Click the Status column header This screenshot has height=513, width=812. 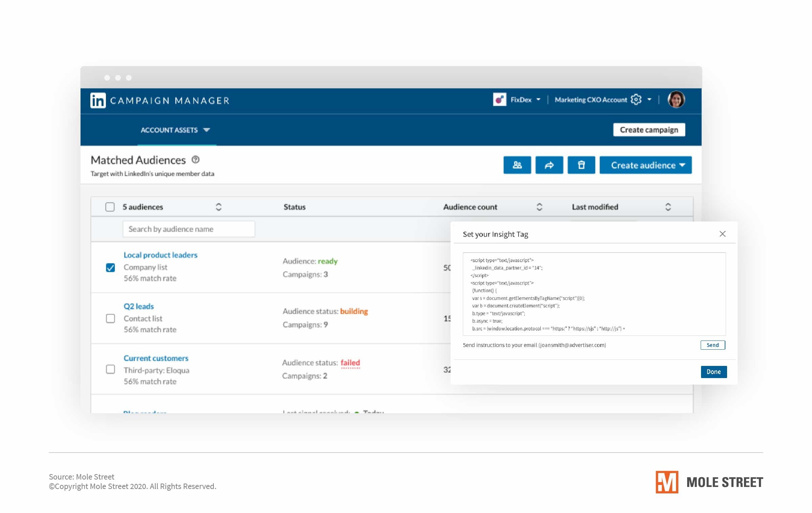pos(294,207)
